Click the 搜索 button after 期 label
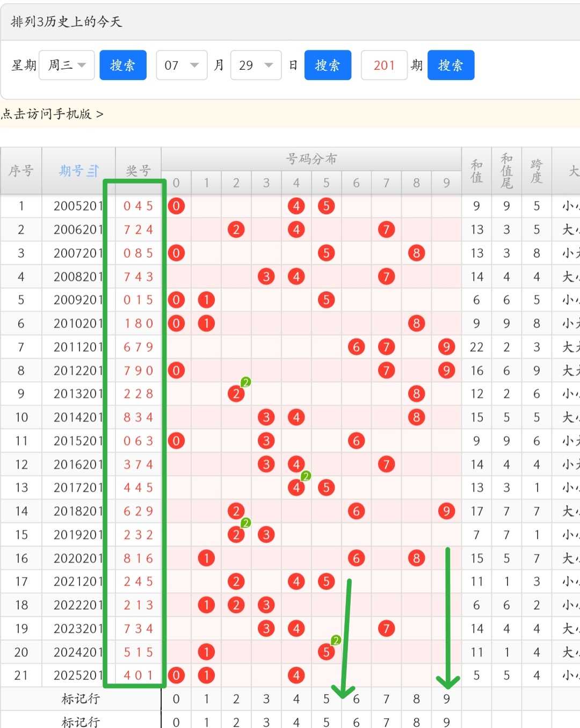Viewport: 580px width, 728px height. (x=451, y=65)
